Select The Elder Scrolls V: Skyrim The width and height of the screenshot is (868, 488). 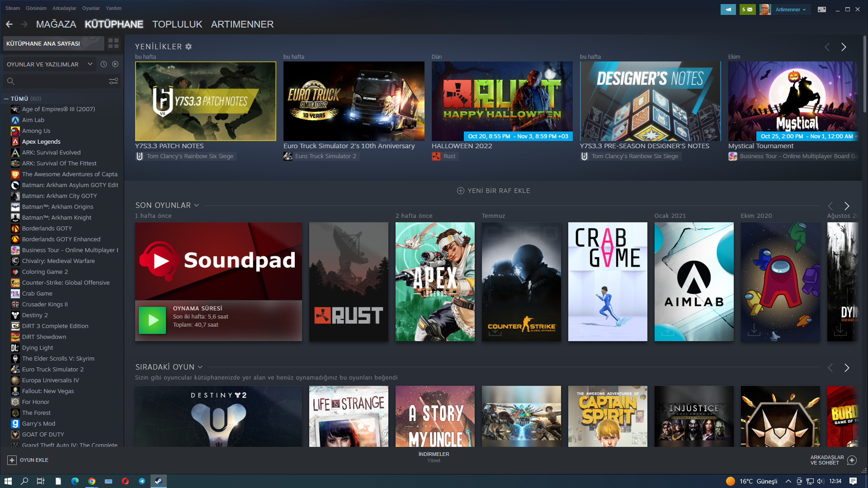(x=58, y=358)
